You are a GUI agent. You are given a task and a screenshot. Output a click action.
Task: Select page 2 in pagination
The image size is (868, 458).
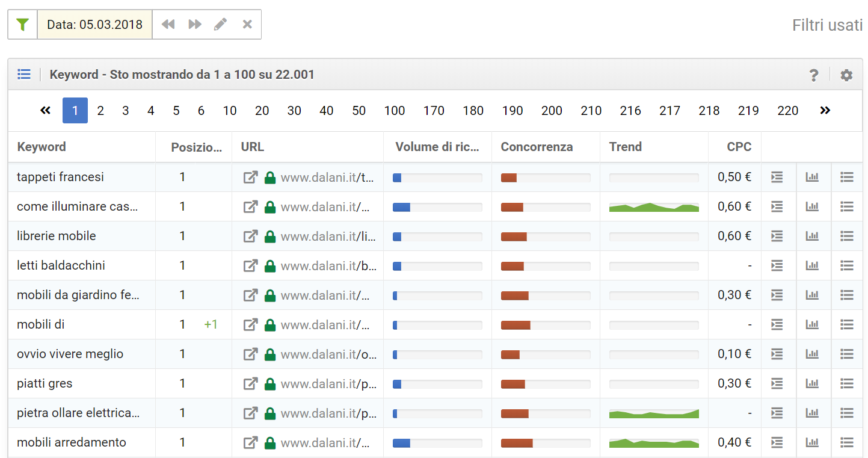tap(100, 111)
